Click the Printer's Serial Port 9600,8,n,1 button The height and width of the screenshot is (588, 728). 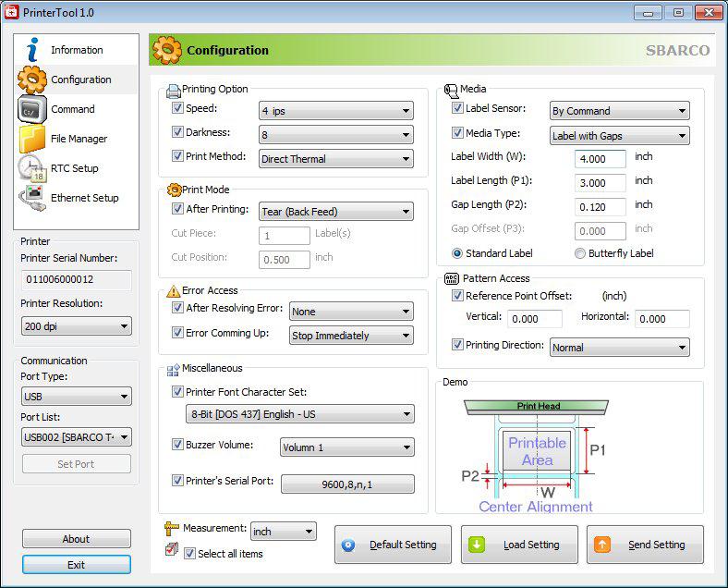point(347,484)
